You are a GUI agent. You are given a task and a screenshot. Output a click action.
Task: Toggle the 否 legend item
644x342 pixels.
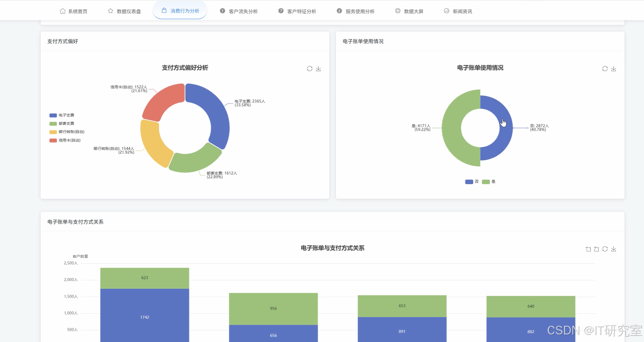click(472, 182)
